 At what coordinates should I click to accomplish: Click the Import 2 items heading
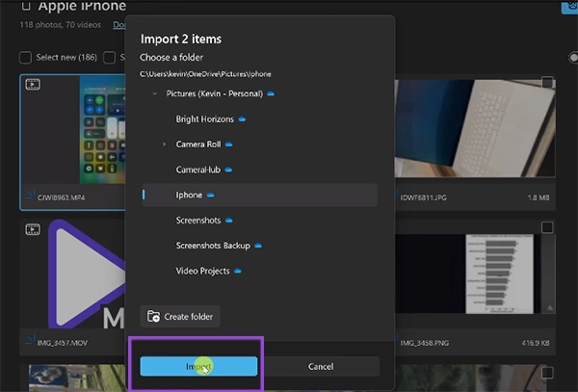coord(181,39)
